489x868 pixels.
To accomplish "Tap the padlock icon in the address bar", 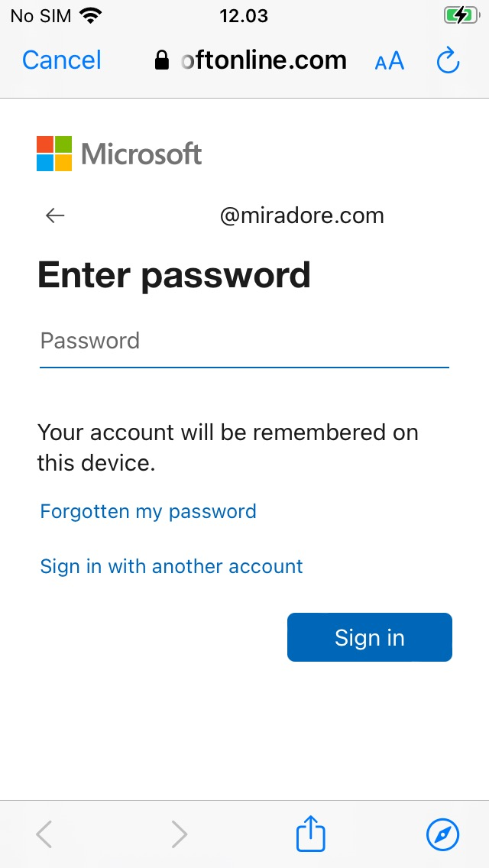I will tap(162, 60).
